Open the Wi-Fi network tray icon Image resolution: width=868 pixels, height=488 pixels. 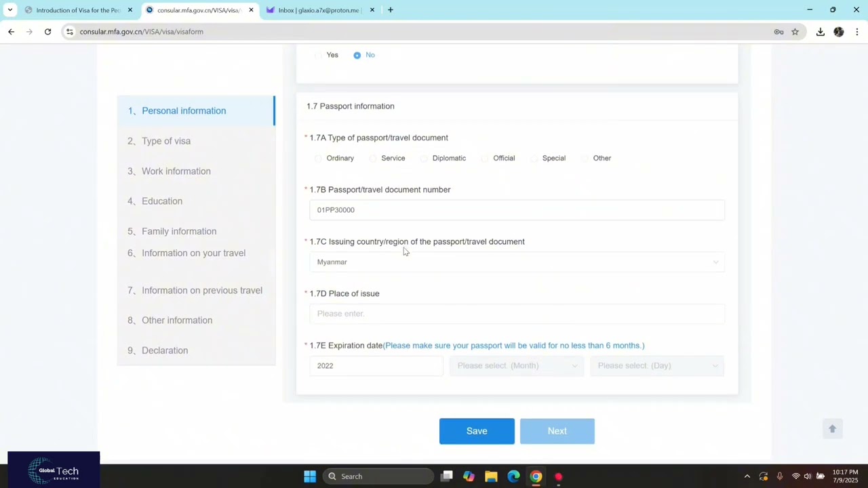point(795,476)
